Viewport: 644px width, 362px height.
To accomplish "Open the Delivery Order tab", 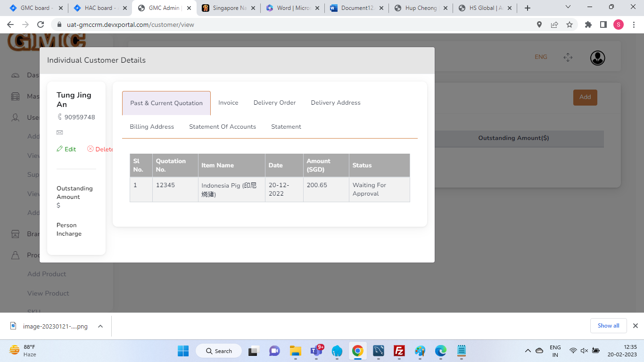I will click(x=274, y=103).
